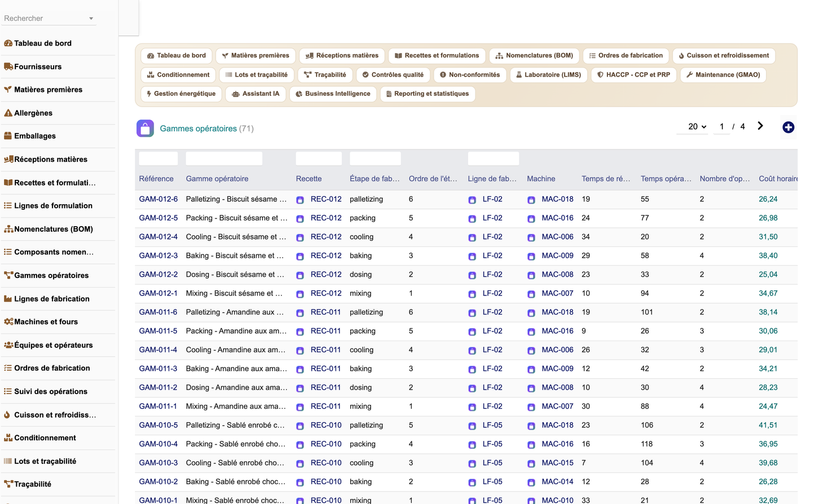Open Assistant IA tab

coord(255,94)
